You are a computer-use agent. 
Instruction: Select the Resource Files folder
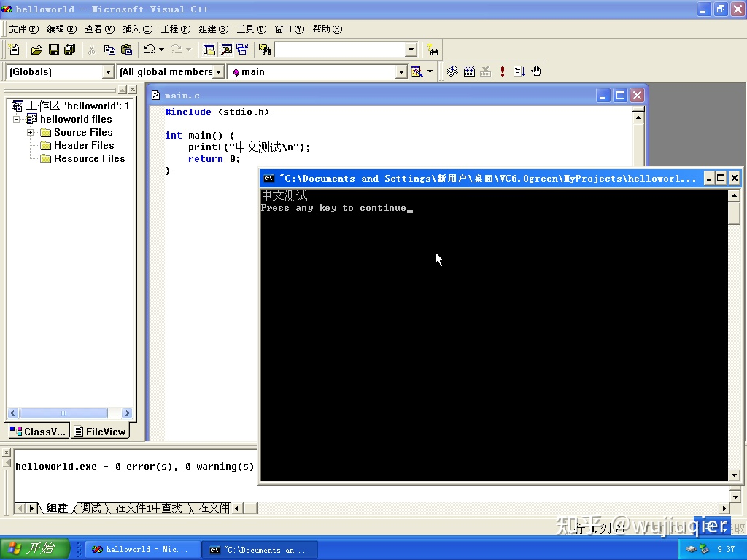pyautogui.click(x=89, y=158)
